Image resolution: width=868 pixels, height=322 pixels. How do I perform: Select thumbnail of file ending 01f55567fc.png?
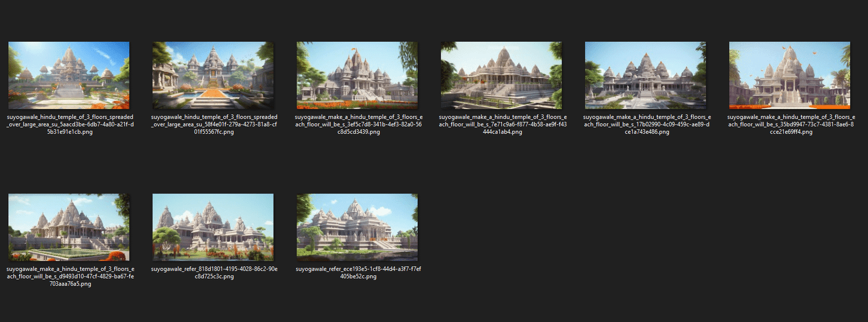tap(213, 75)
